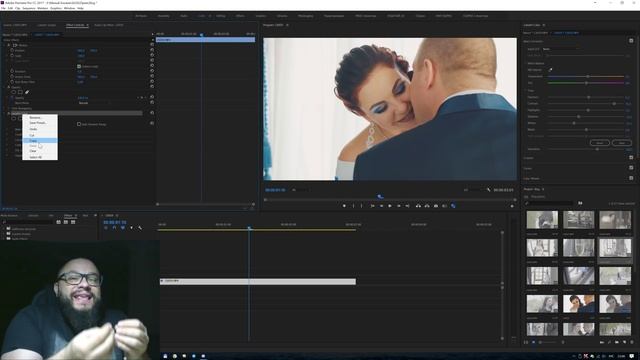Viewport: 640px width, 360px height.
Task: Toggle the High Dynamic Range checkbox
Action: (x=79, y=124)
